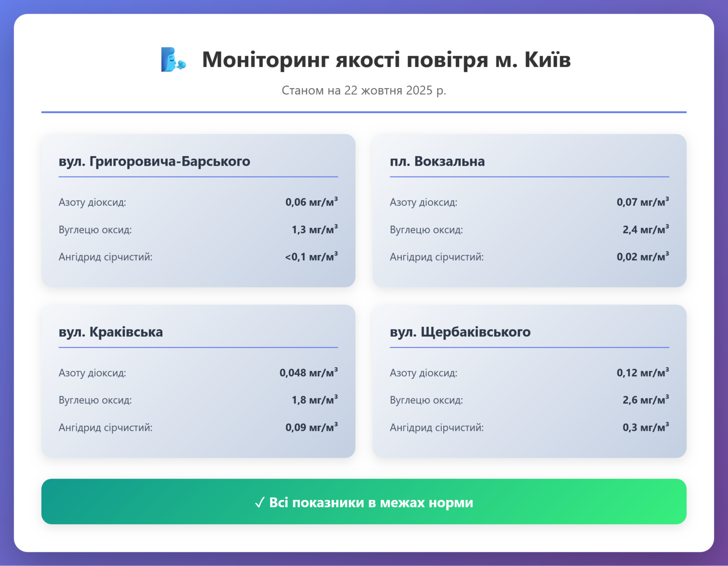The height and width of the screenshot is (566, 728).
Task: Click 0,06 мг/м³ value at Григоровича-Барського
Action: [311, 202]
